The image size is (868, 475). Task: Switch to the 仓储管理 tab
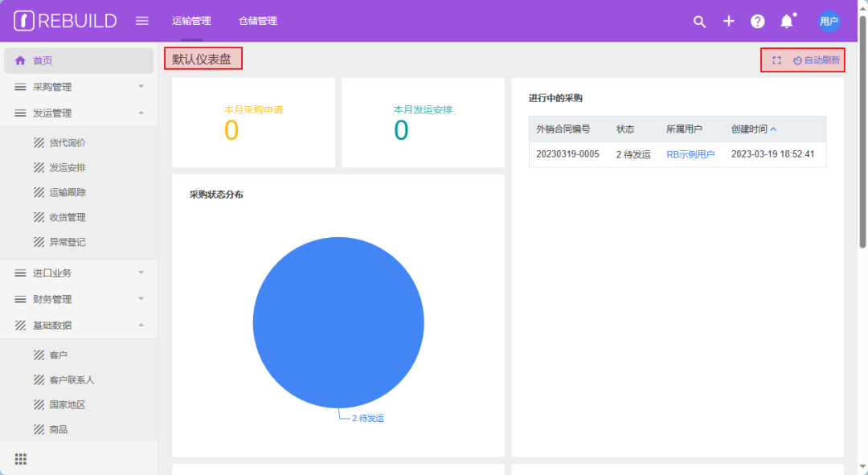coord(257,21)
